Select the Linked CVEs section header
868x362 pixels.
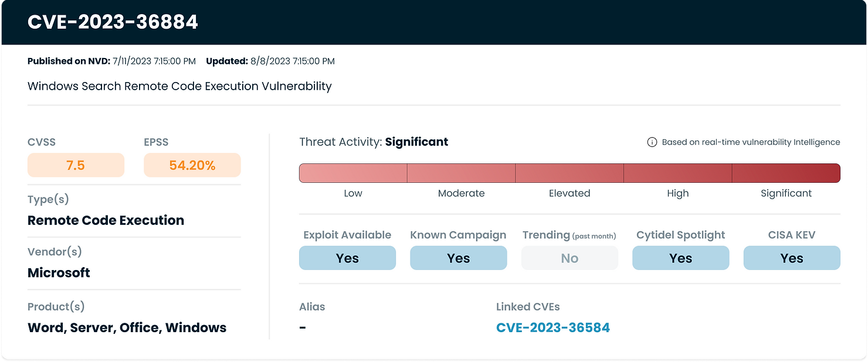pyautogui.click(x=527, y=306)
